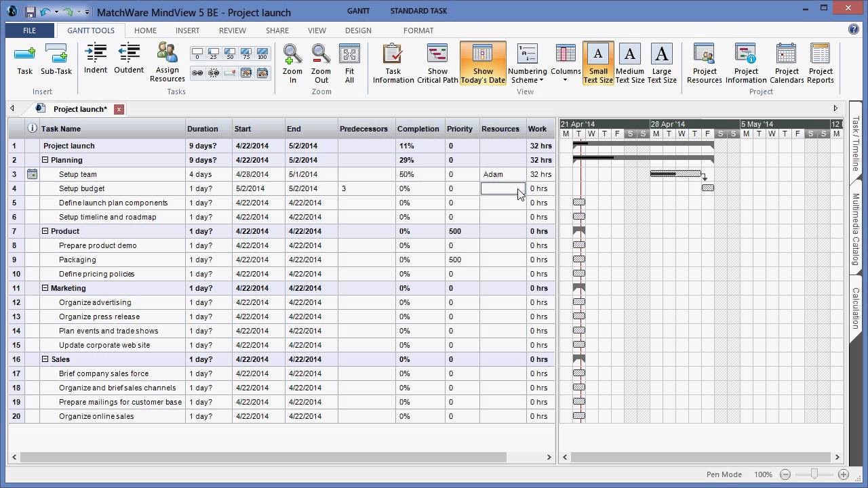Open the Multimedia Catalog side panel
This screenshot has height=488, width=868.
tap(856, 230)
